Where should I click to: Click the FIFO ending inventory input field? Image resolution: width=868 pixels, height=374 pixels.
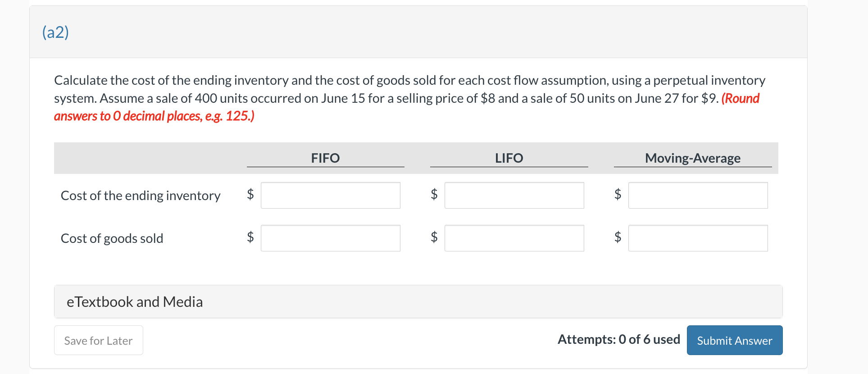coord(330,195)
